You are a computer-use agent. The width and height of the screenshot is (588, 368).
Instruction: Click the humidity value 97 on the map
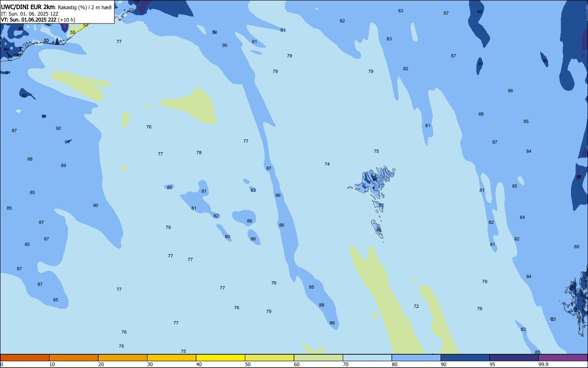pos(21,28)
